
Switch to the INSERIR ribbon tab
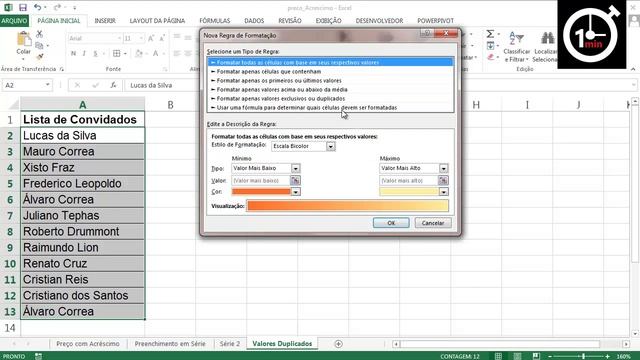pyautogui.click(x=105, y=20)
